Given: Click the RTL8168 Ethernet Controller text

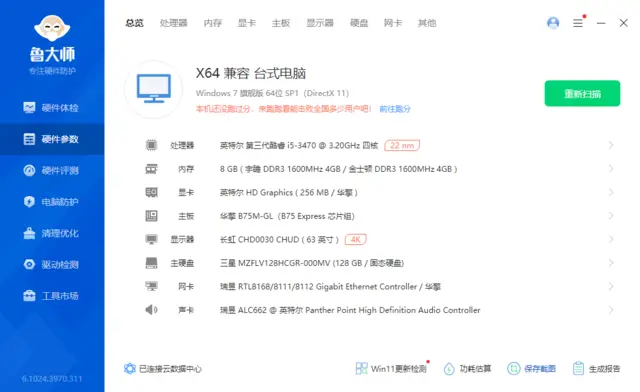Looking at the screenshot, I should coord(330,287).
